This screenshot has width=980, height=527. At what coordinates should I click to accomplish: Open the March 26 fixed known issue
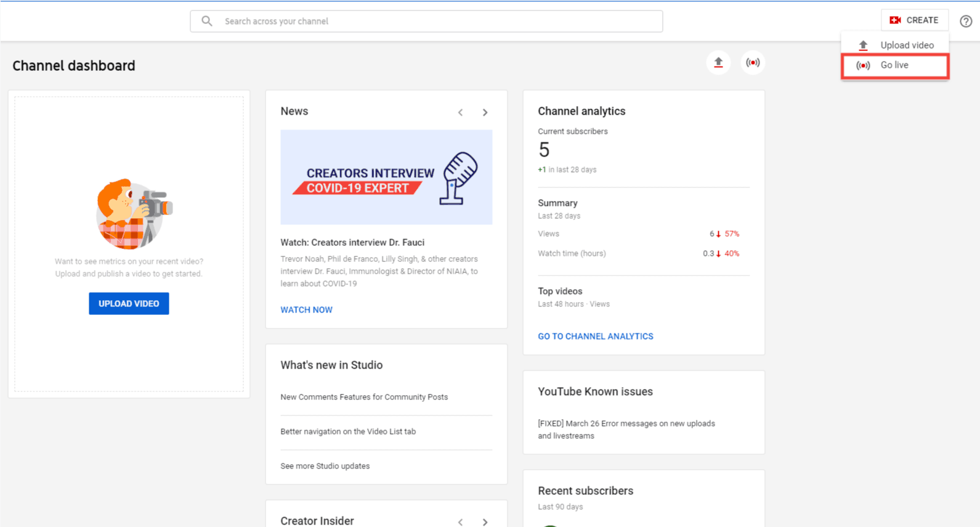point(626,430)
